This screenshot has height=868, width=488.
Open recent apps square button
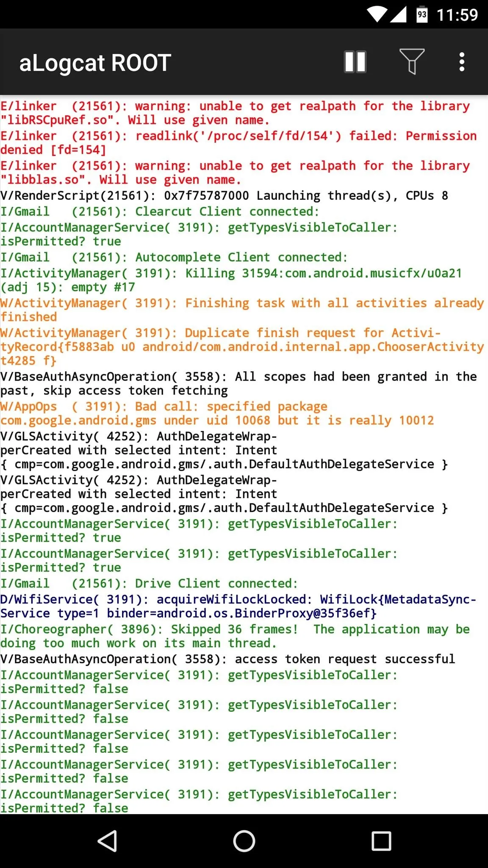point(381,841)
